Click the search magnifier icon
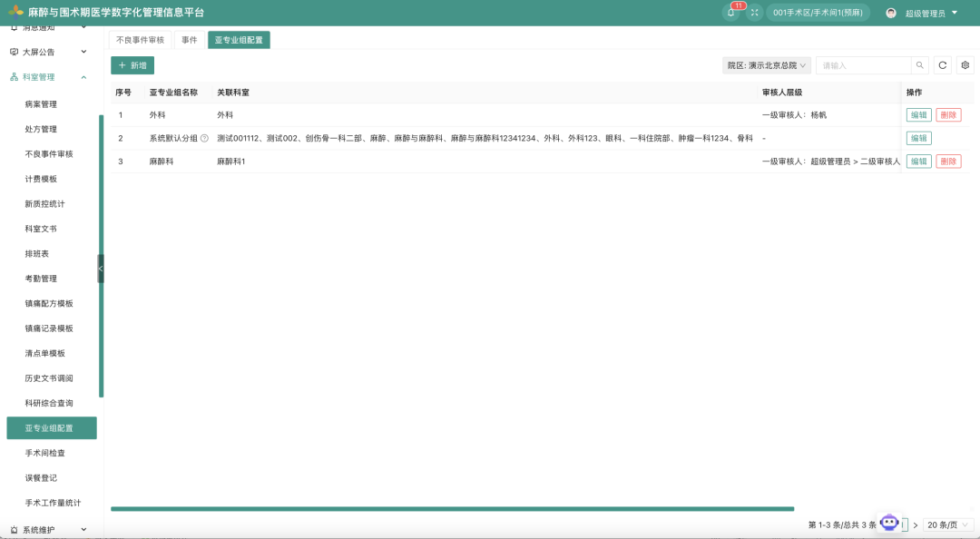The image size is (980, 539). pos(919,65)
